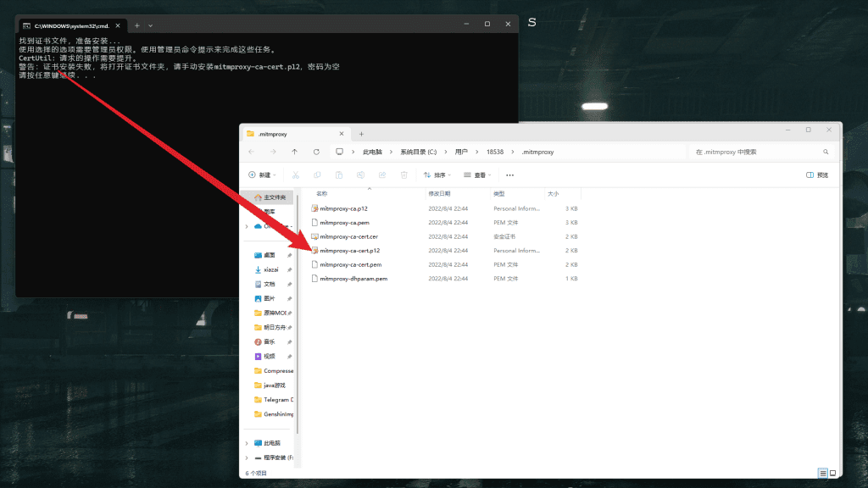Refresh the .mitmproxy folder view
Viewport: 868px width, 488px height.
coord(316,152)
